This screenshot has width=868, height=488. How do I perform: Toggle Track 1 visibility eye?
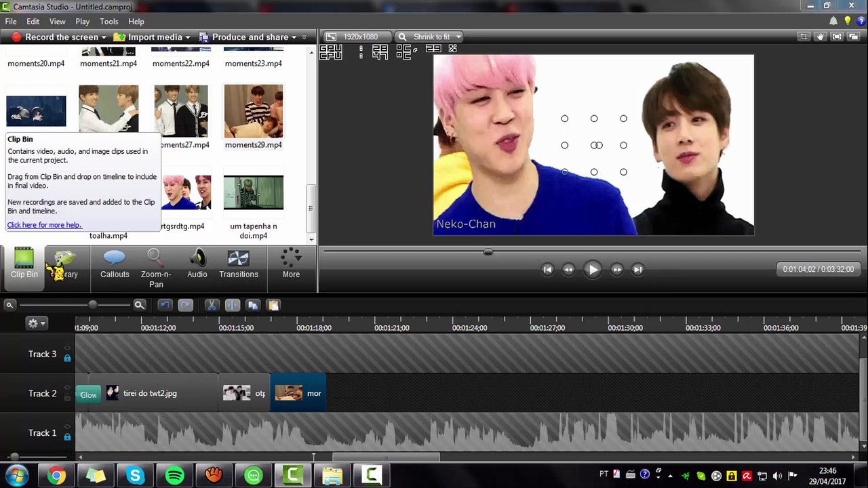(x=67, y=428)
